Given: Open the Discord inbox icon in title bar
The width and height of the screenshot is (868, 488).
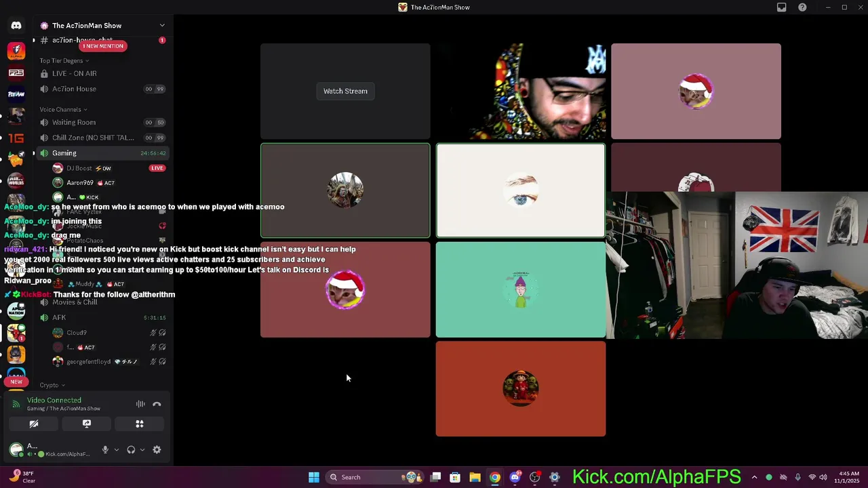Looking at the screenshot, I should 782,7.
